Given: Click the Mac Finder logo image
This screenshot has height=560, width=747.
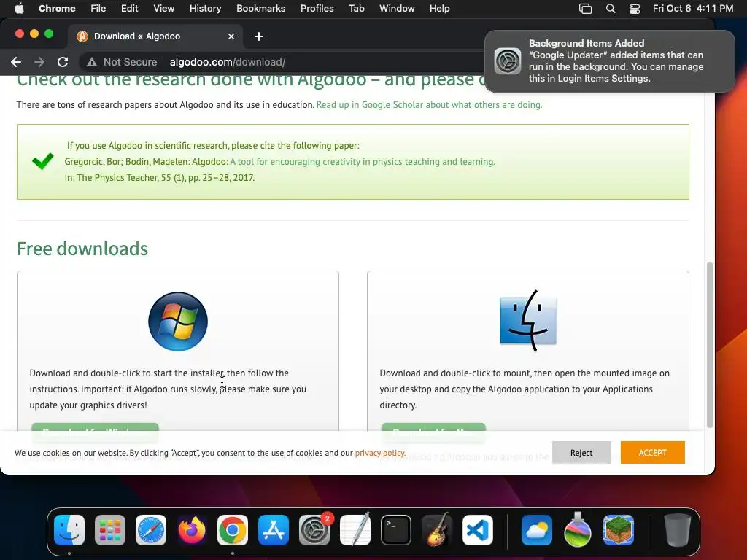Looking at the screenshot, I should point(528,320).
